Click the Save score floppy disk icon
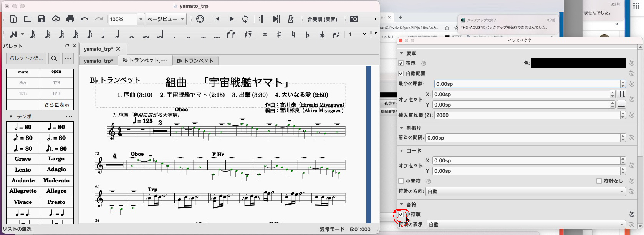Screen dimensions: 644x235 pos(42,19)
